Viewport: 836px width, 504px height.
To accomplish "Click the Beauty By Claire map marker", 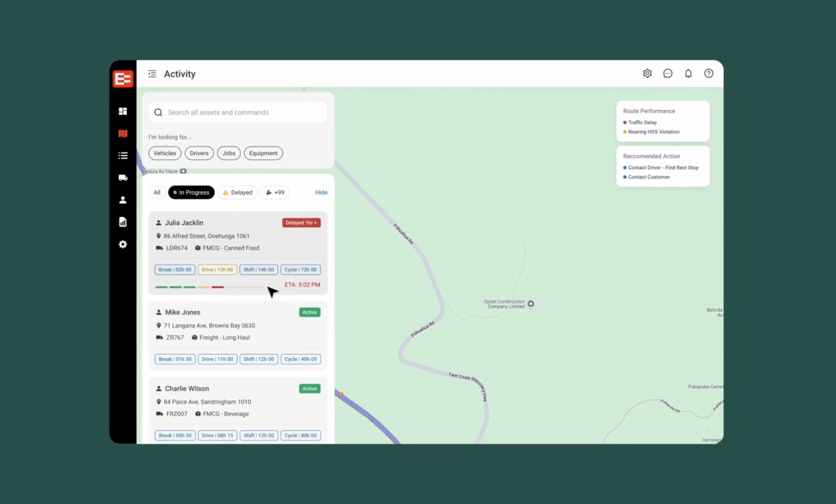I will [183, 171].
